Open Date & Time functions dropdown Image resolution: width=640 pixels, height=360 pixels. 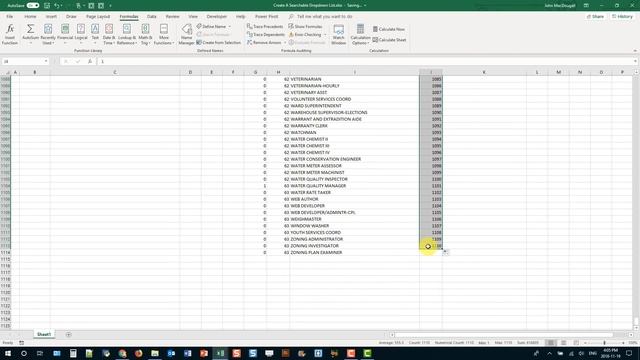(x=109, y=34)
